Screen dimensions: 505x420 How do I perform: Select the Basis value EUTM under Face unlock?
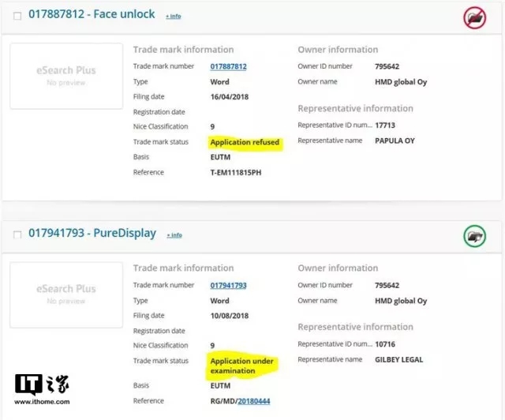tap(220, 157)
